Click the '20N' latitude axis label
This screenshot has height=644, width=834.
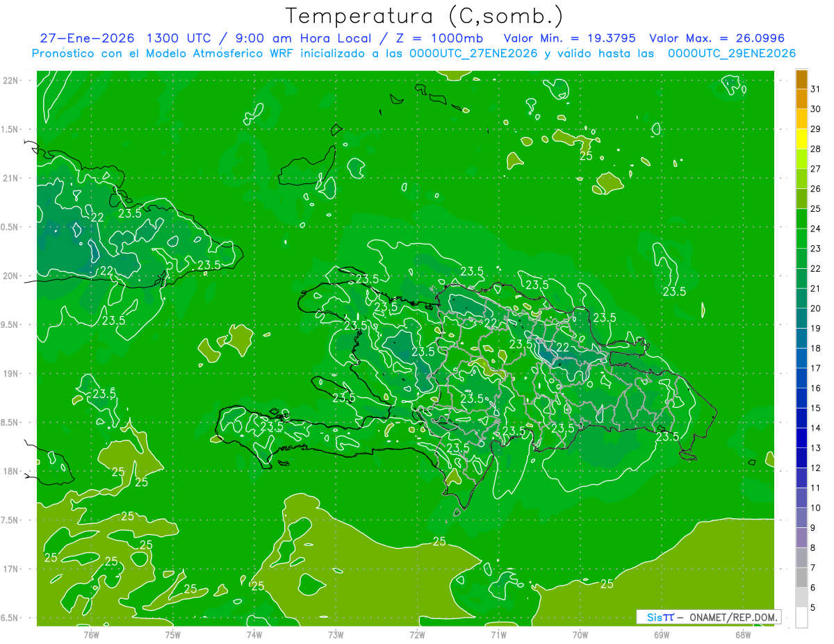click(10, 276)
